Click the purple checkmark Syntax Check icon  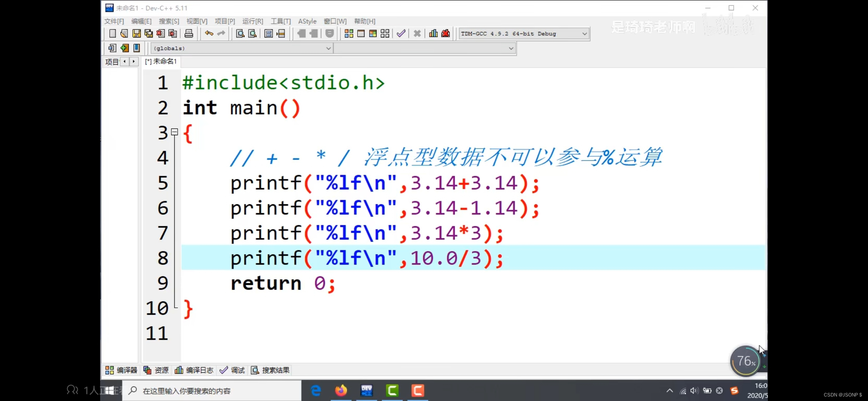tap(401, 34)
